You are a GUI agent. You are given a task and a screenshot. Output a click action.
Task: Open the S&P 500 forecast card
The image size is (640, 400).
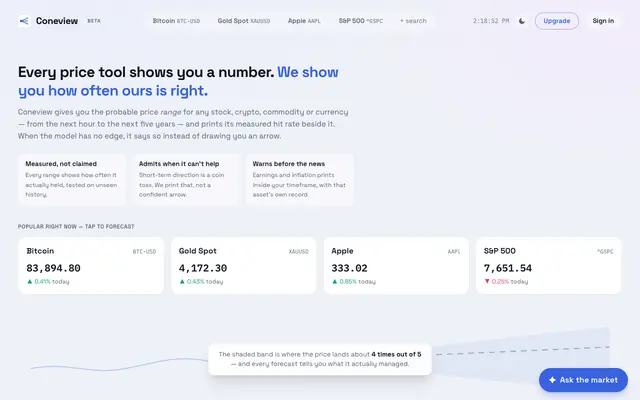(x=549, y=265)
